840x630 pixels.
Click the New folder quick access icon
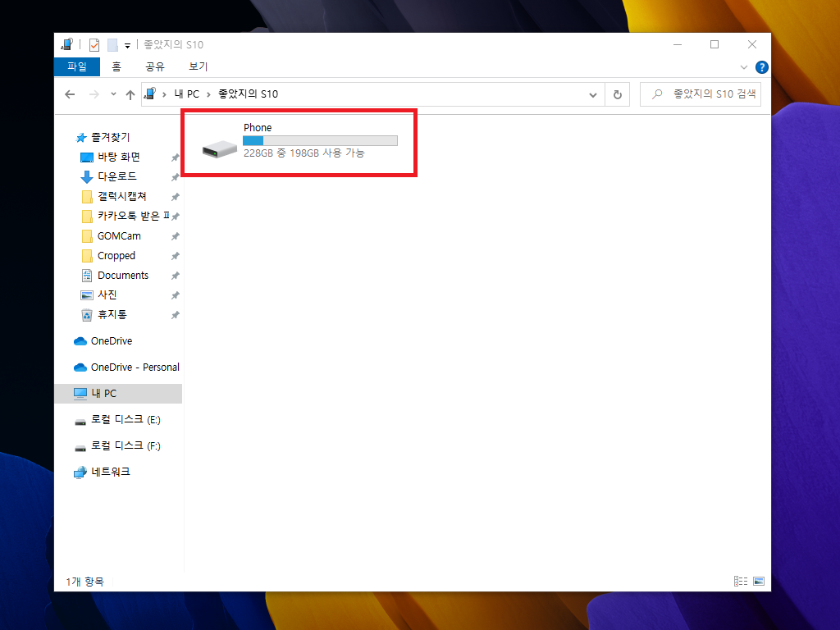click(x=112, y=45)
